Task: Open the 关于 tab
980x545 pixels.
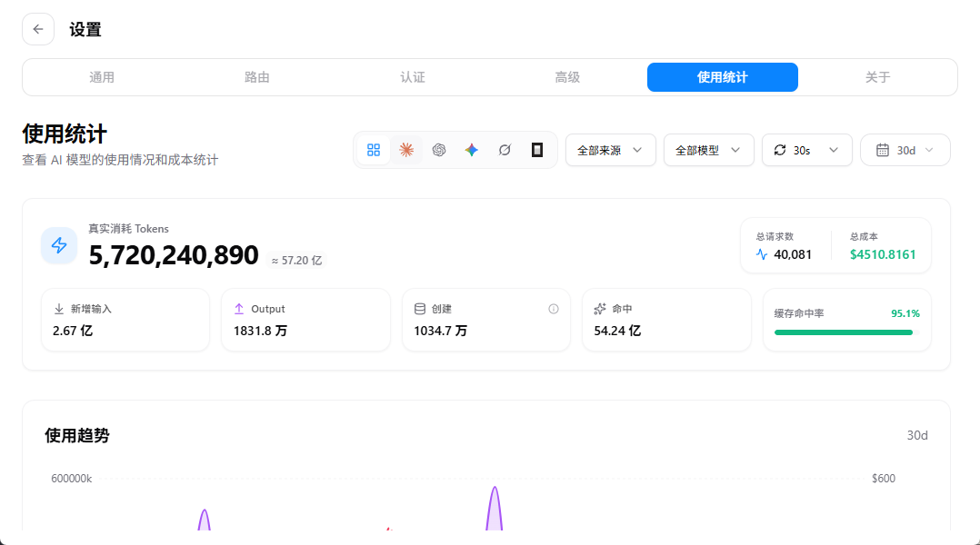Action: 877,77
